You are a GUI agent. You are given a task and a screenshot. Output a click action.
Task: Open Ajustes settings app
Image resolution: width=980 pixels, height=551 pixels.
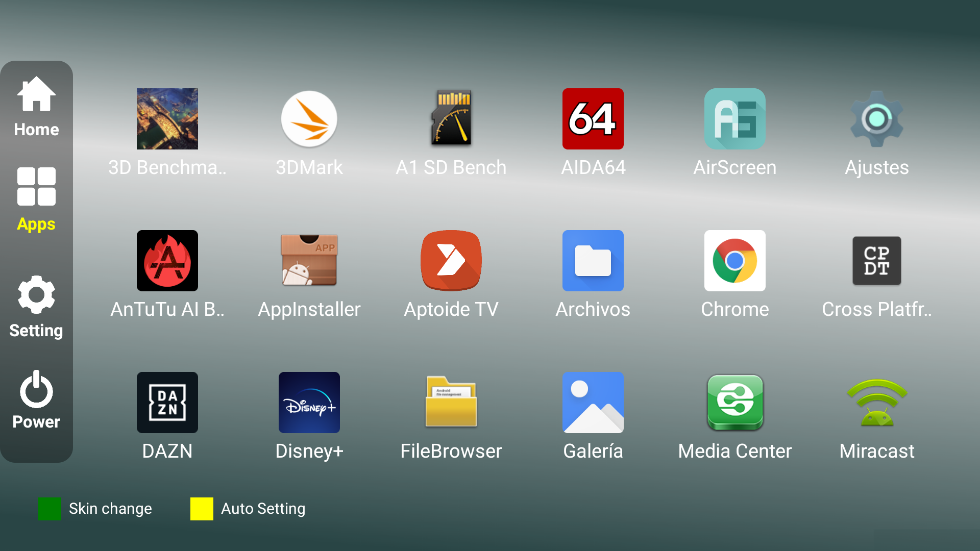pyautogui.click(x=876, y=119)
